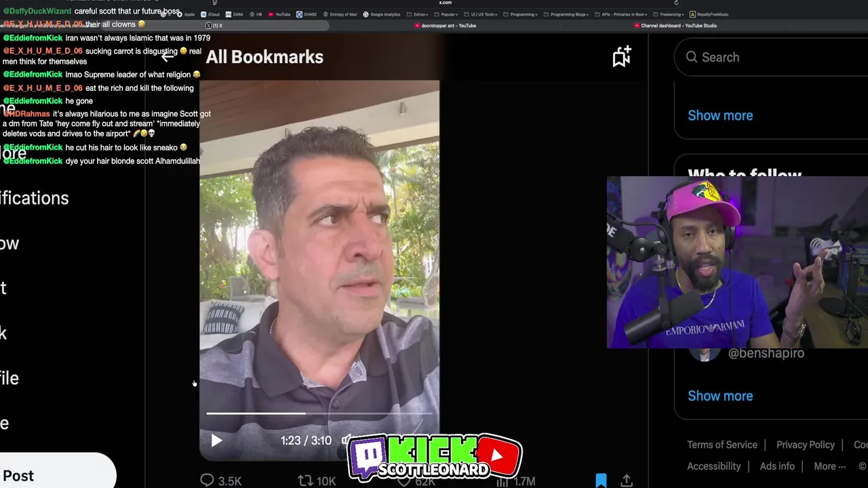Screen dimensions: 868x488
Task: Click chat message about dyeing hair blonde
Action: pyautogui.click(x=132, y=161)
